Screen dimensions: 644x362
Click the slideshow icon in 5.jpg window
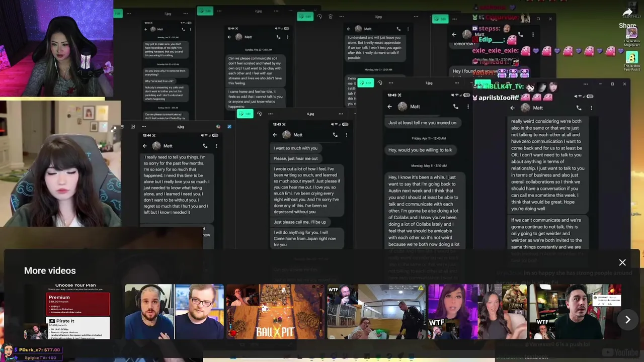click(133, 127)
